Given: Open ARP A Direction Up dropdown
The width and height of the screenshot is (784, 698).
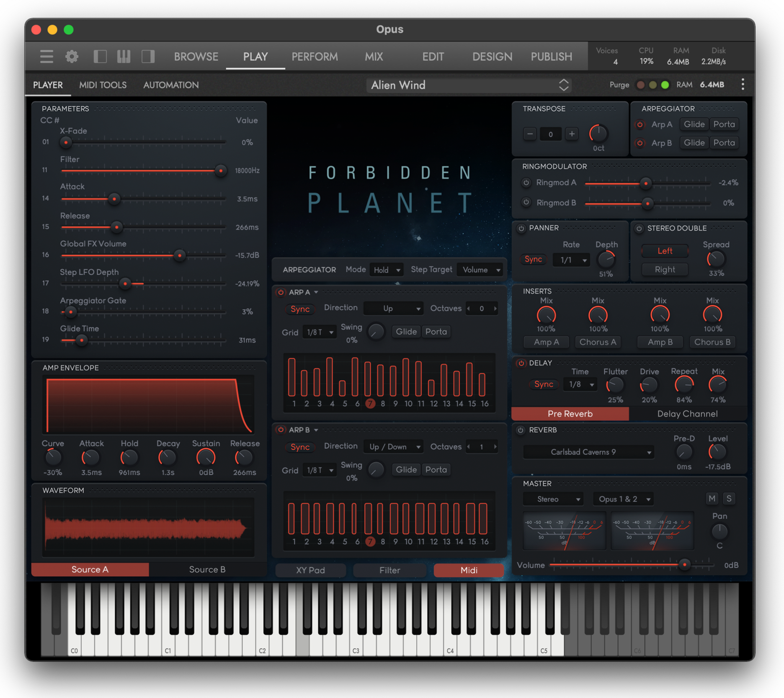Looking at the screenshot, I should pyautogui.click(x=393, y=309).
